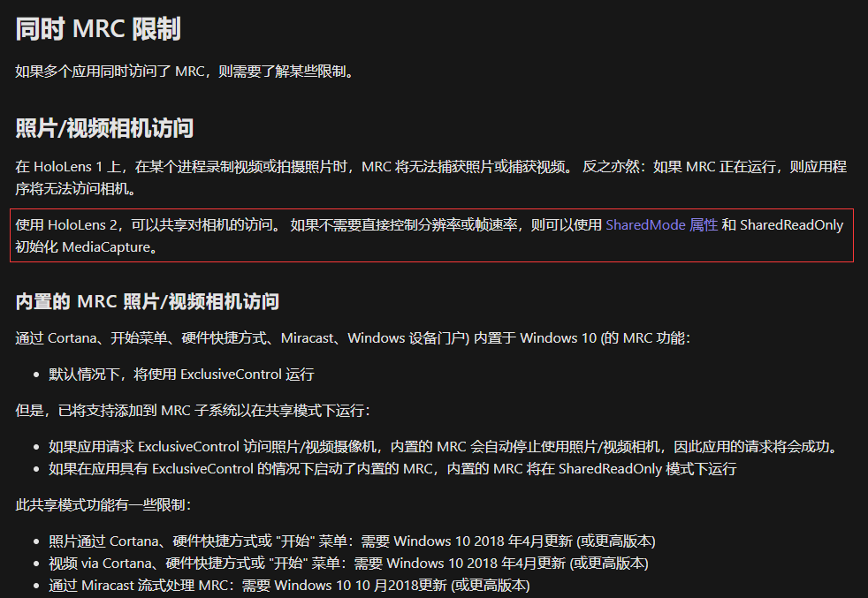Click the bullet starting with 如果在应用具有 ExclusiveControl
Screen dimensions: 868x598
click(392, 469)
